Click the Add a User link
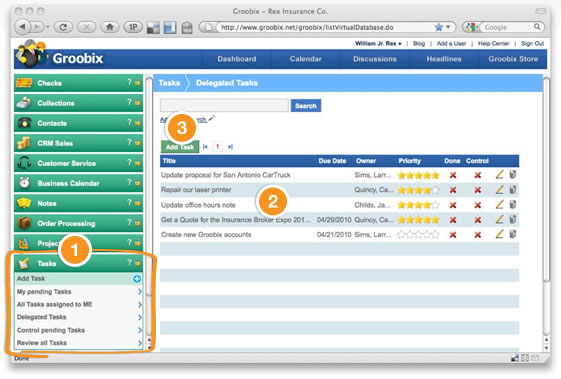Viewport: 561px width, 379px height. click(x=451, y=44)
